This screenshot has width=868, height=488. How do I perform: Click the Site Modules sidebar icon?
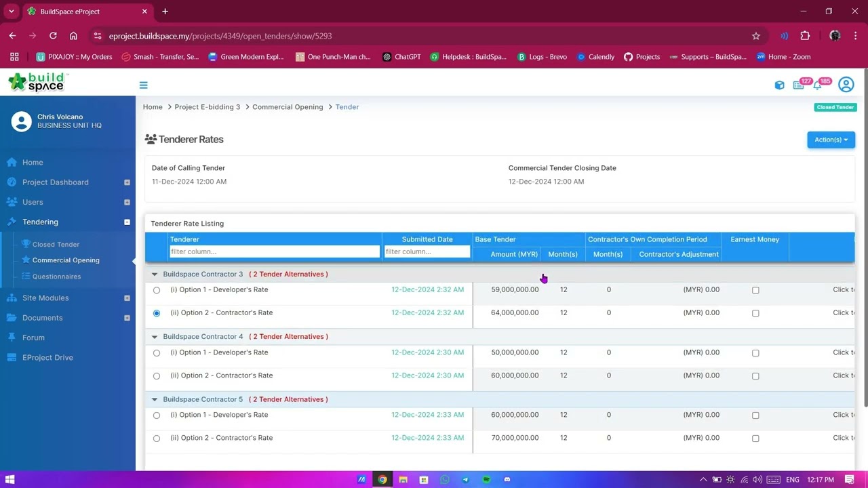tap(12, 298)
